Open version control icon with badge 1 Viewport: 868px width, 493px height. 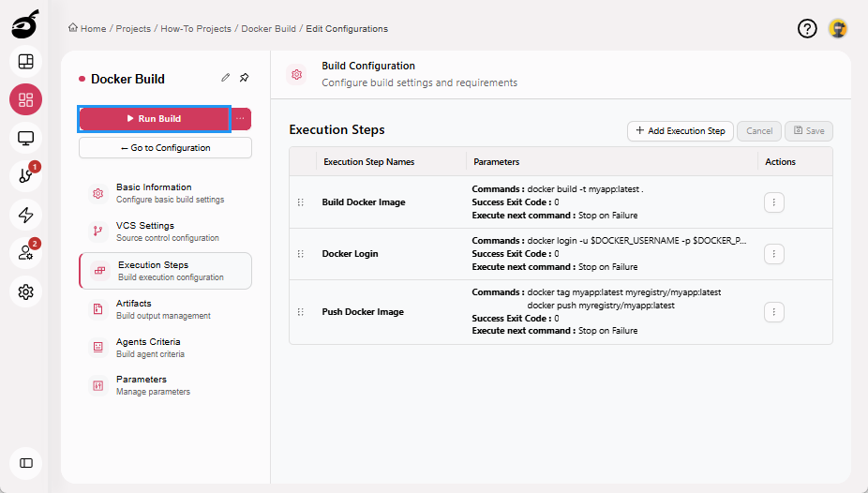click(x=25, y=176)
